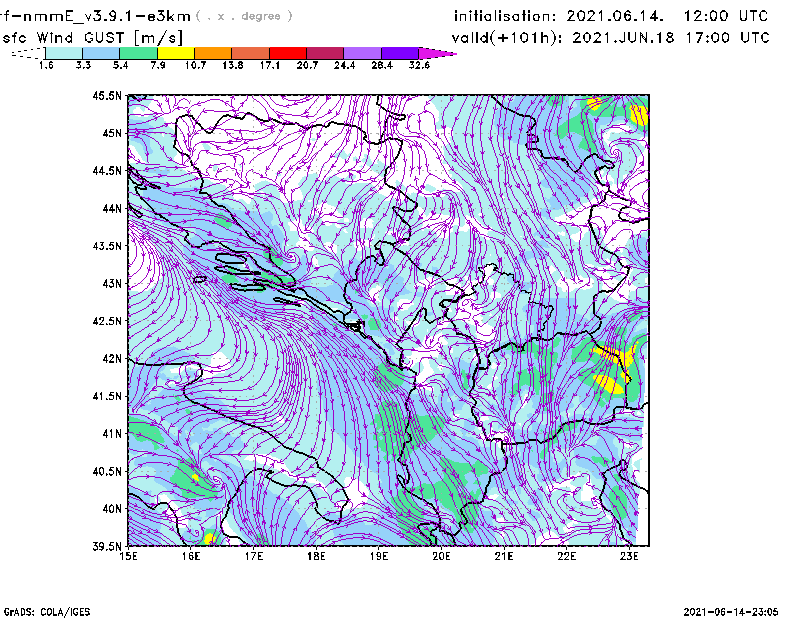
Task: Click the legend value "32.6"
Action: pos(419,65)
